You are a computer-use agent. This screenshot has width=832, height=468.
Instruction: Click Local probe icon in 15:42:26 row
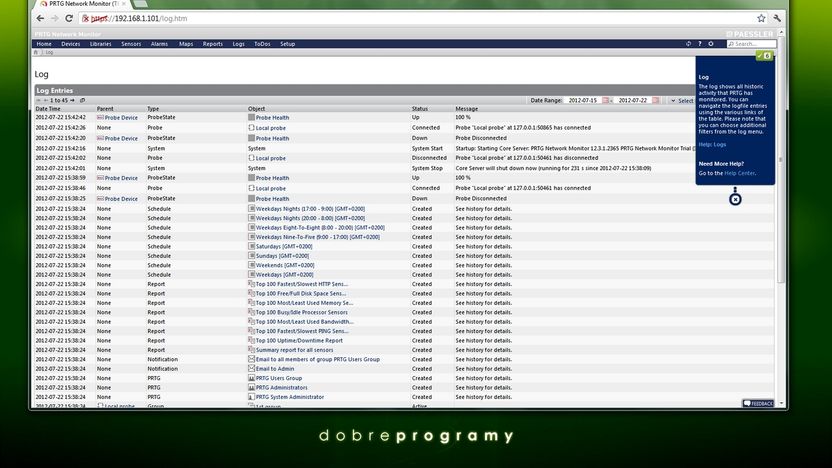click(x=252, y=127)
